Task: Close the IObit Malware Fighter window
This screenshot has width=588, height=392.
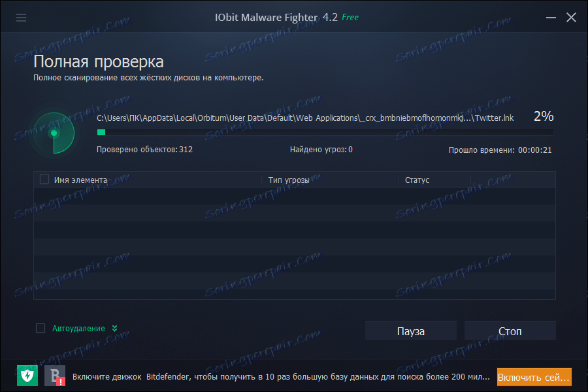Action: 571,17
